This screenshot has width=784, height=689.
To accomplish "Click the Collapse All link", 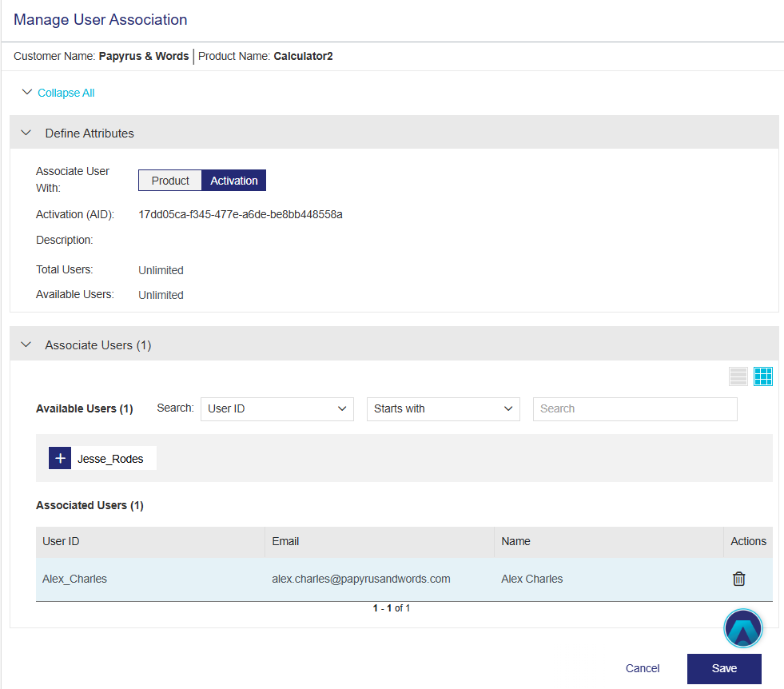I will pyautogui.click(x=66, y=93).
